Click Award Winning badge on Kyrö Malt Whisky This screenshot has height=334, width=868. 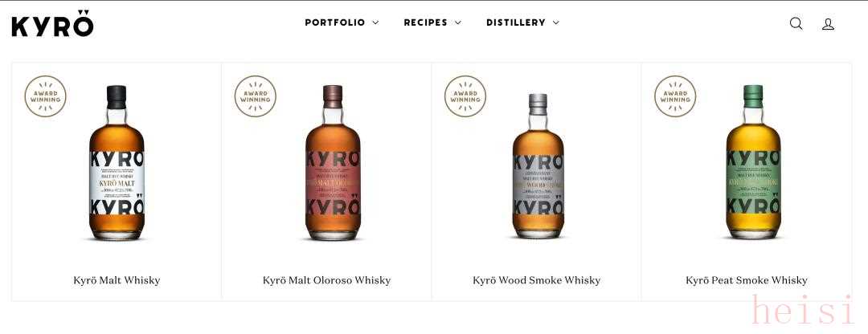click(x=45, y=96)
